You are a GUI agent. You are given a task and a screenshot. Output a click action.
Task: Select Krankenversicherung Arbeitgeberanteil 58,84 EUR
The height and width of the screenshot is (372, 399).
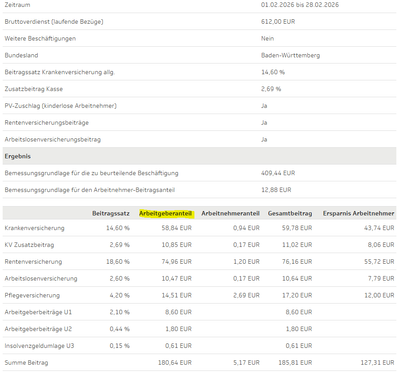coord(177,228)
